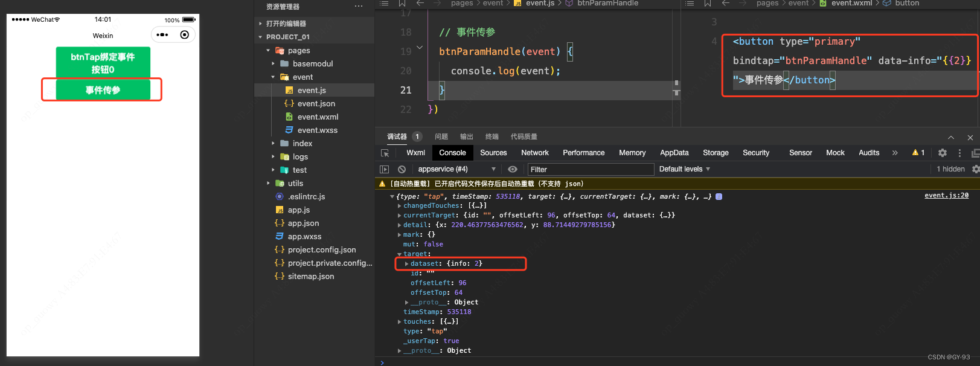The height and width of the screenshot is (366, 980).
Task: Select the 终端 panel tab
Action: tap(492, 136)
